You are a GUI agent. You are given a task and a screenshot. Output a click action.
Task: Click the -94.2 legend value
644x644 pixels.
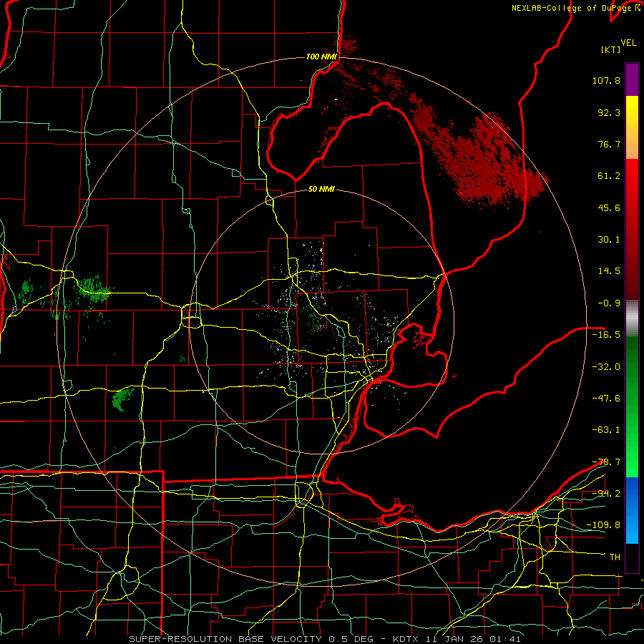606,493
